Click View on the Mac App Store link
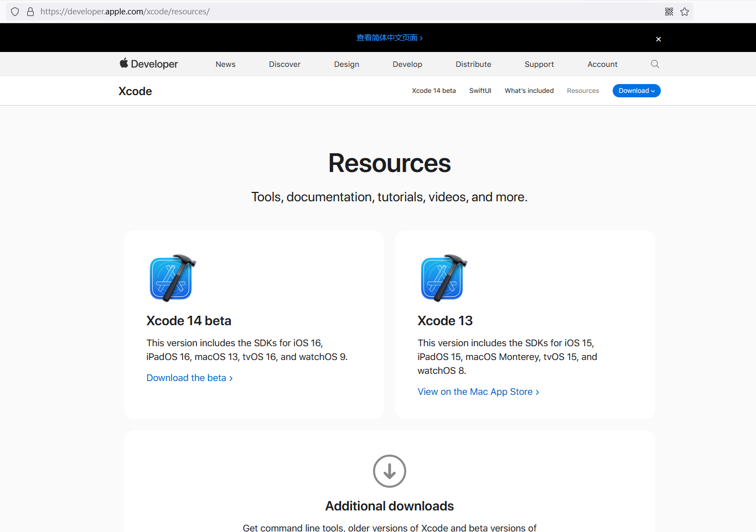 (479, 392)
